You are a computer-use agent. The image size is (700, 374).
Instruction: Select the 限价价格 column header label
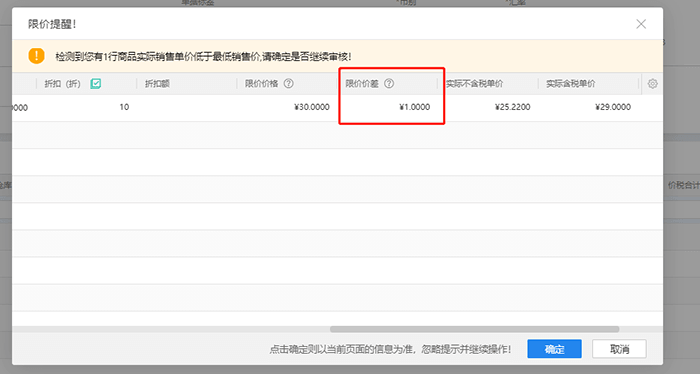click(x=262, y=83)
